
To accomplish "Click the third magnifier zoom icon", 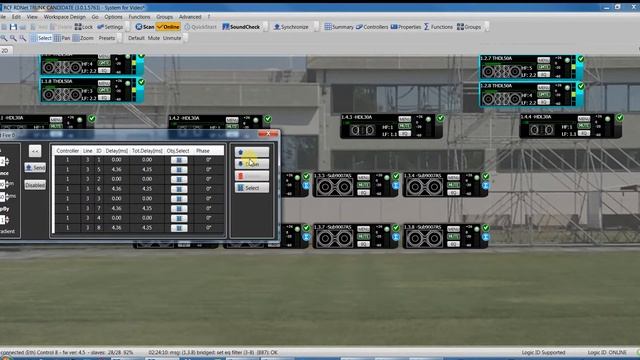I will pyautogui.click(x=23, y=38).
